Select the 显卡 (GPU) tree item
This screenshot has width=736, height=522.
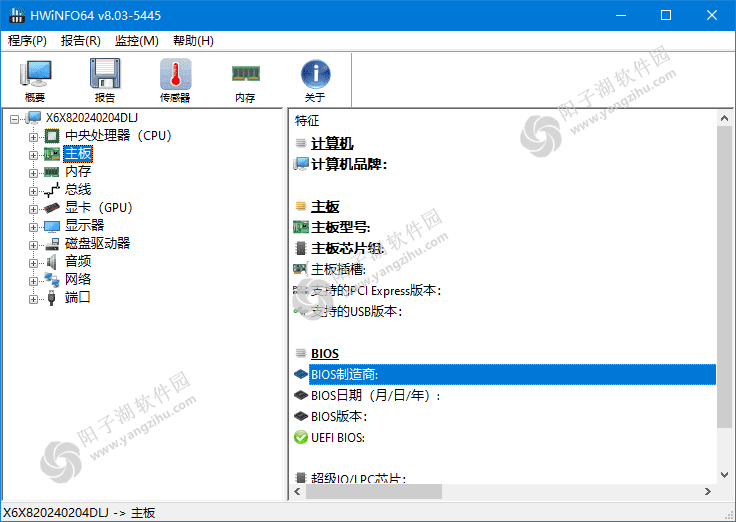pyautogui.click(x=99, y=207)
